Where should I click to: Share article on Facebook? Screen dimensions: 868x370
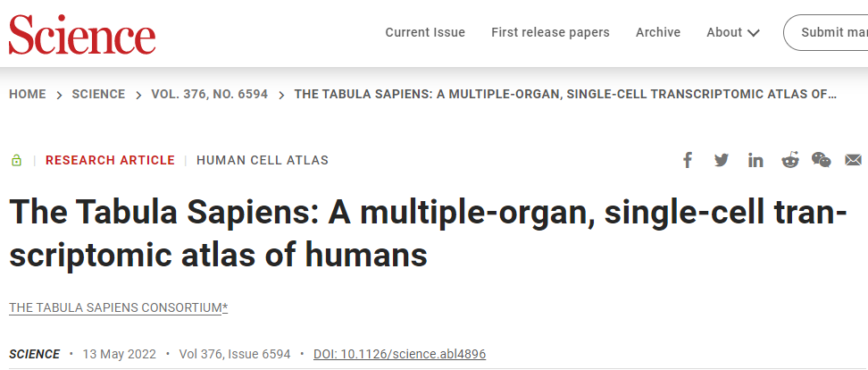pos(687,161)
